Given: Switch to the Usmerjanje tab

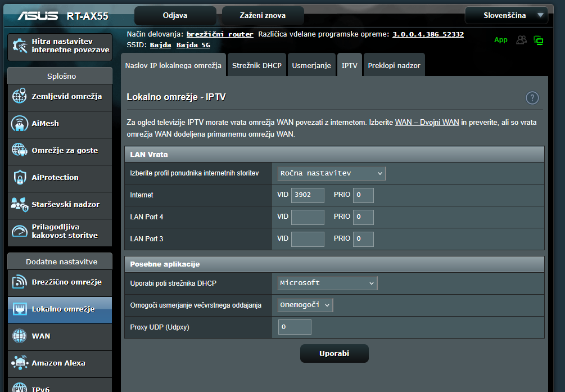Looking at the screenshot, I should [x=311, y=66].
